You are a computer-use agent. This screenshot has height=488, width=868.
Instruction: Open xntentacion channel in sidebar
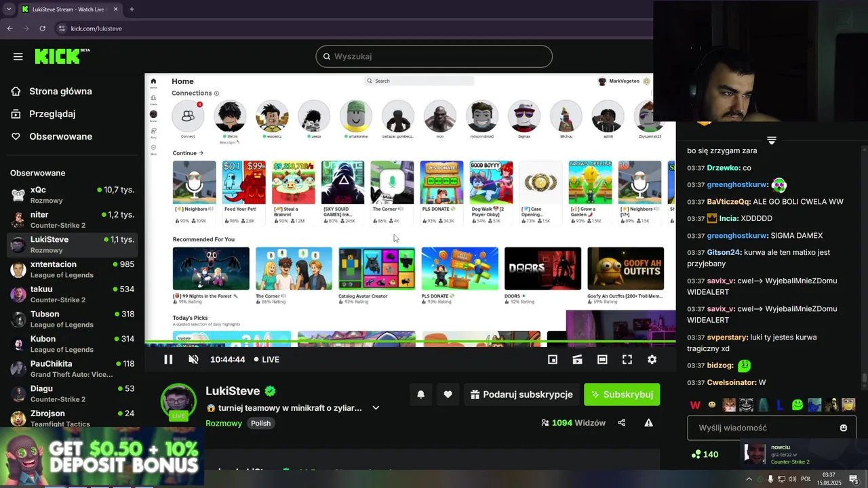73,270
